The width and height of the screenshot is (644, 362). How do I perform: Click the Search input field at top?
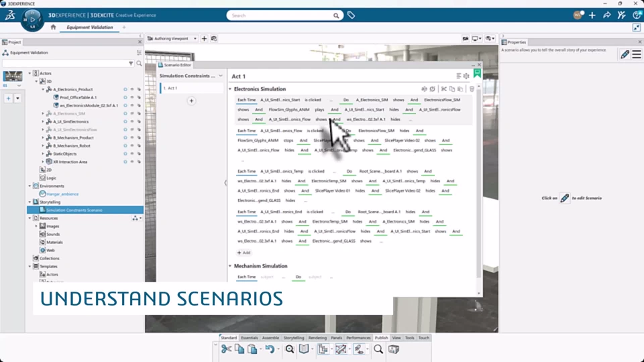coord(281,15)
